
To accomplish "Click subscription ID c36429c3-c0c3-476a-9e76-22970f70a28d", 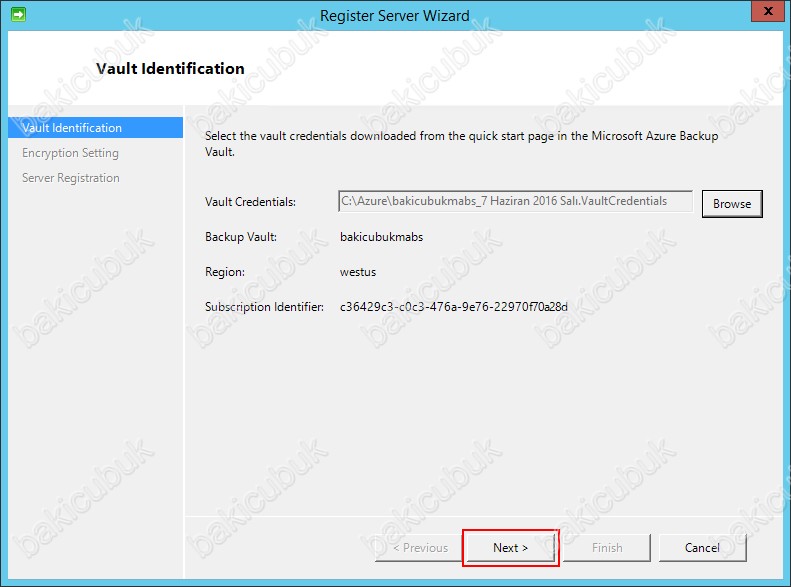I will pos(454,307).
